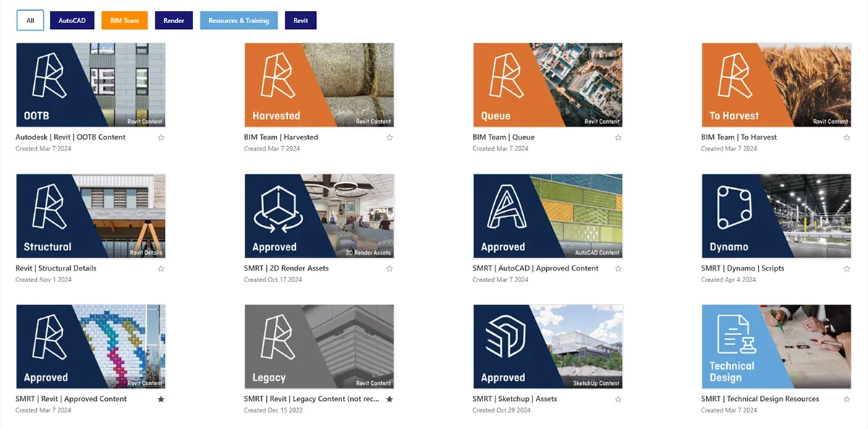868x429 pixels.
Task: Open the Queue Revit Content thumbnail
Action: (x=548, y=85)
